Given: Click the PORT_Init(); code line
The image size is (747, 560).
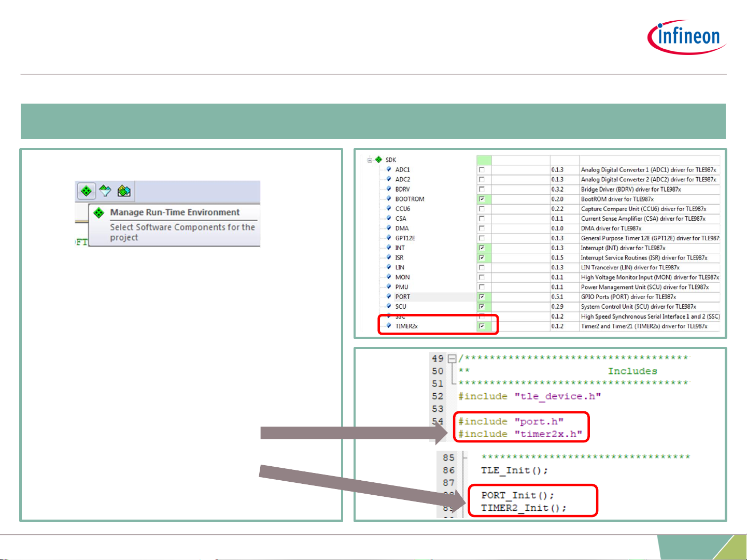Looking at the screenshot, I should [517, 496].
